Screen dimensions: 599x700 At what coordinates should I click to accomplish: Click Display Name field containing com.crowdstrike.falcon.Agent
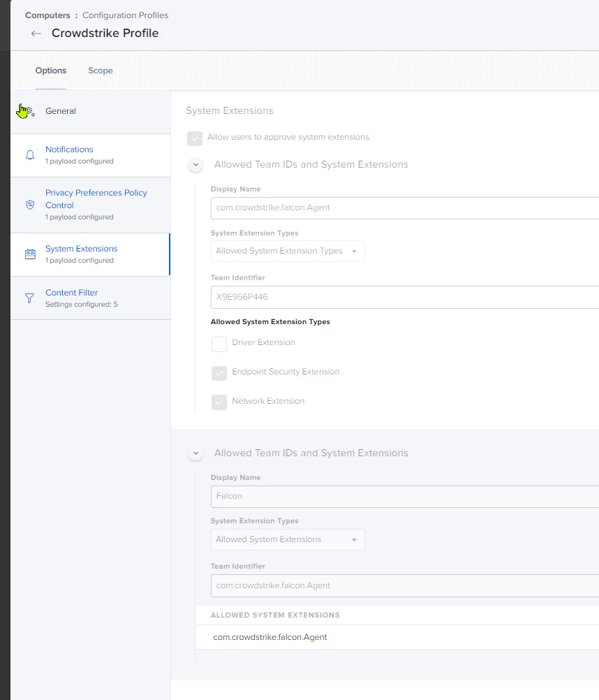[x=405, y=207]
